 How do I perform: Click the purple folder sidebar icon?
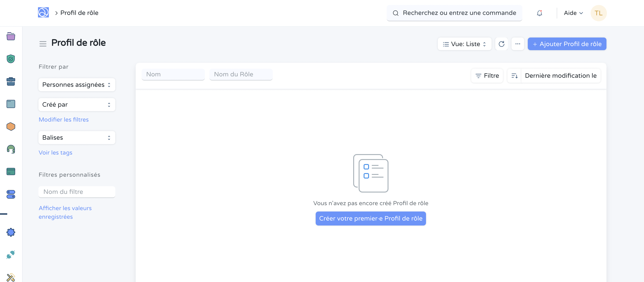[x=11, y=36]
